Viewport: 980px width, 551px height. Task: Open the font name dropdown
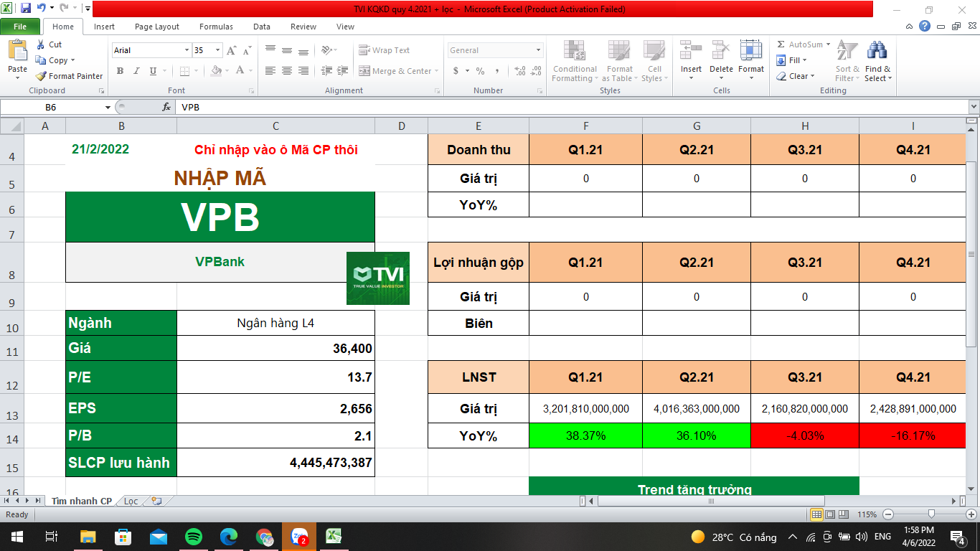coord(187,50)
